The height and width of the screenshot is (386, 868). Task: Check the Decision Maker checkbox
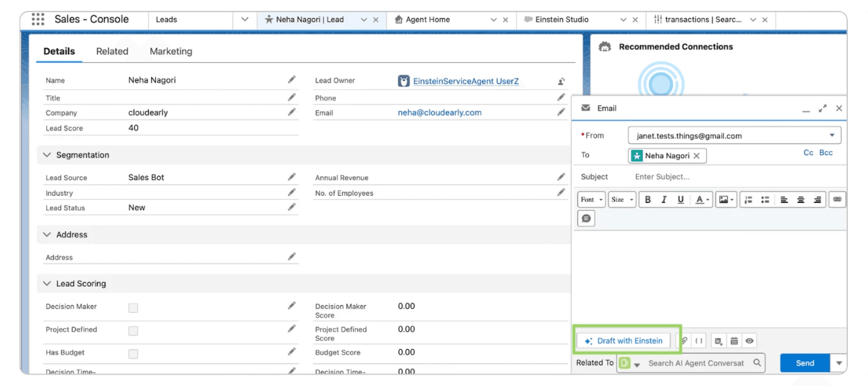[133, 308]
